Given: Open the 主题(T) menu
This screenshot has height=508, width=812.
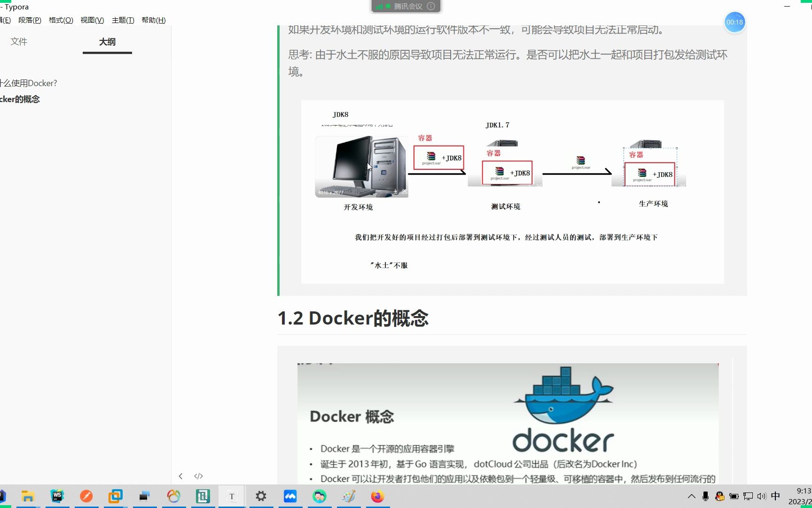Looking at the screenshot, I should coord(123,20).
